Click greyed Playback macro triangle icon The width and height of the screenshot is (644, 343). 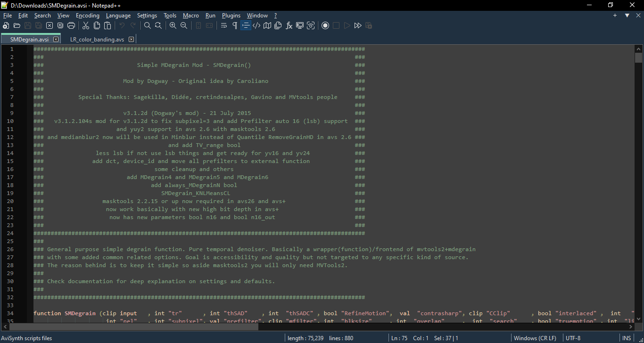click(347, 25)
